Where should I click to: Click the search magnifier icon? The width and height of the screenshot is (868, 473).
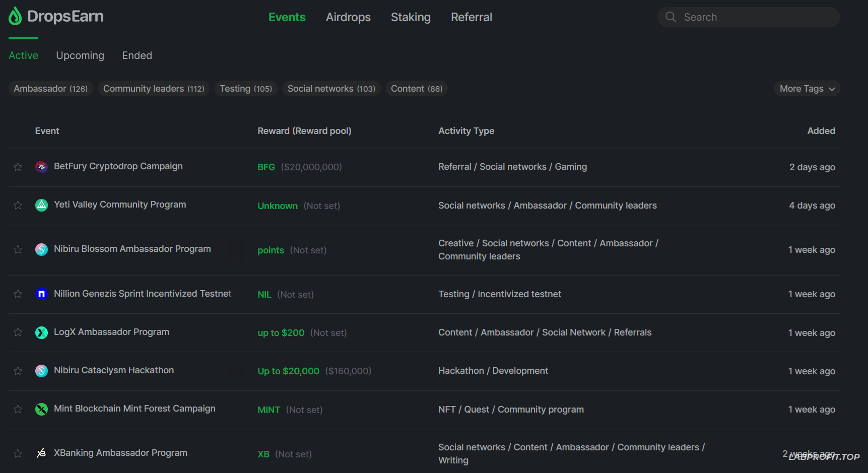tap(671, 17)
